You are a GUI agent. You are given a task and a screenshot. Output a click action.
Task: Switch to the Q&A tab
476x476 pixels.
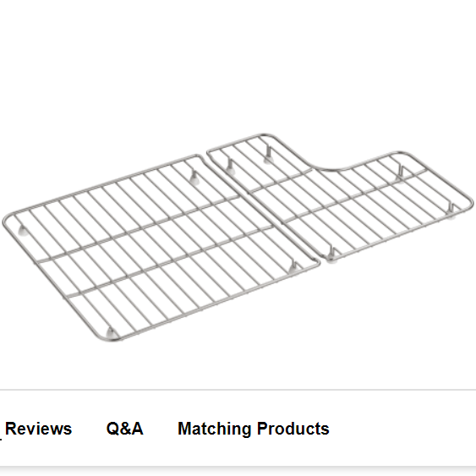pyautogui.click(x=124, y=429)
